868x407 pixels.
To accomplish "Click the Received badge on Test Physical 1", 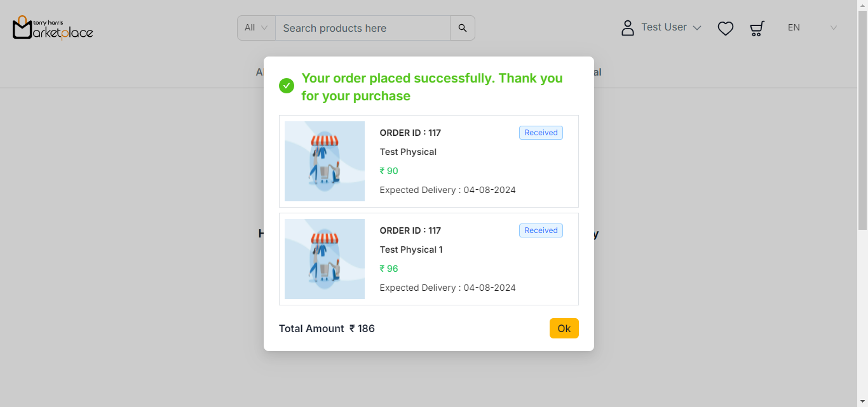I will pyautogui.click(x=541, y=230).
